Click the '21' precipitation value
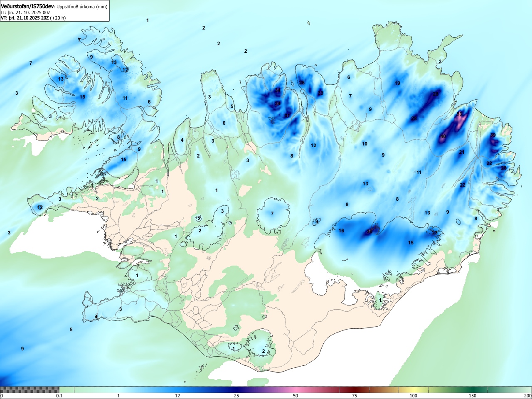The height and width of the screenshot is (399, 532). [x=462, y=152]
